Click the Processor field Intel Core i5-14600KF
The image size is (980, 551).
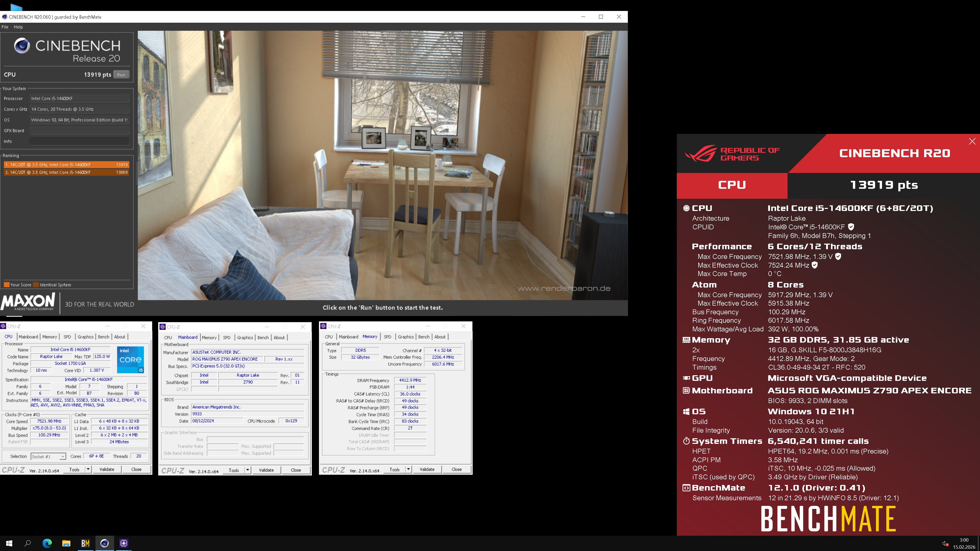(x=80, y=98)
